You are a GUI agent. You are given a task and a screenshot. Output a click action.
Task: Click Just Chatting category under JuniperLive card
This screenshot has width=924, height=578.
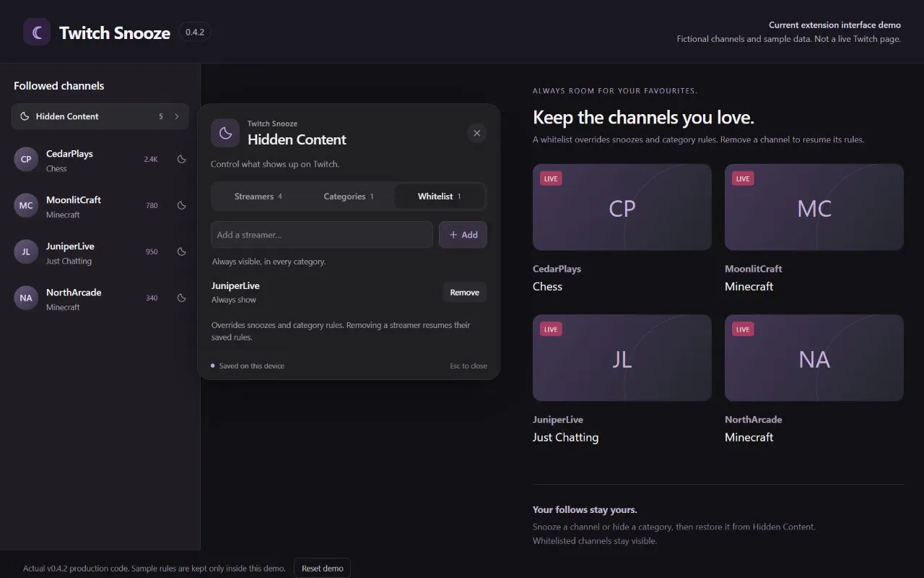pos(565,437)
